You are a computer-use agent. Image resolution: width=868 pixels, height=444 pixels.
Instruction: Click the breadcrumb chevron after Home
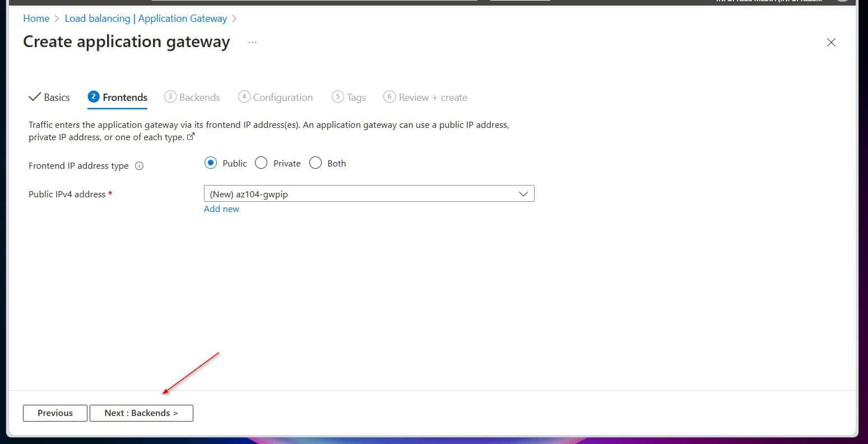pos(57,18)
